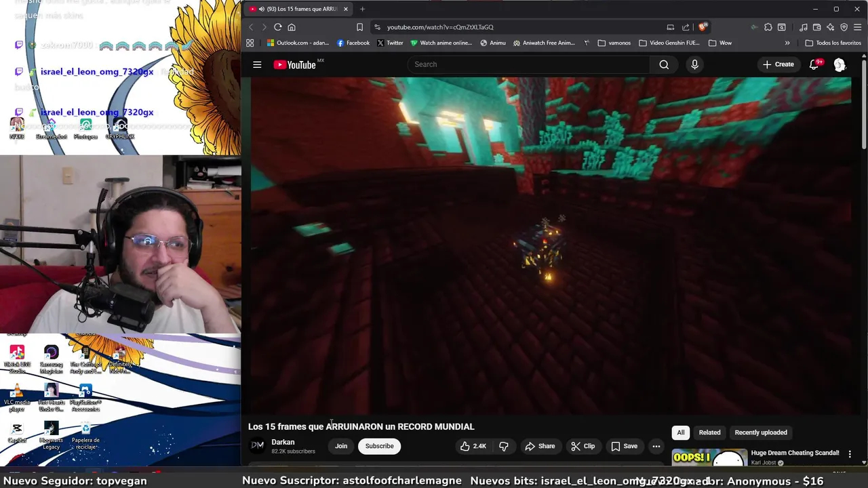The image size is (868, 488).
Task: Open PlayStation Accessories desktop shortcut
Action: [85, 398]
